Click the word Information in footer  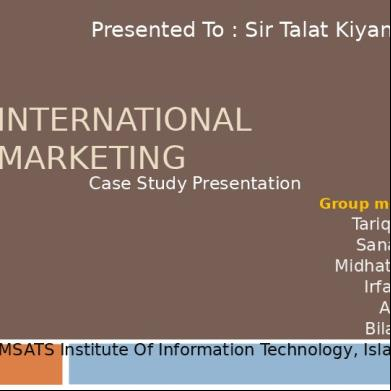point(206,350)
